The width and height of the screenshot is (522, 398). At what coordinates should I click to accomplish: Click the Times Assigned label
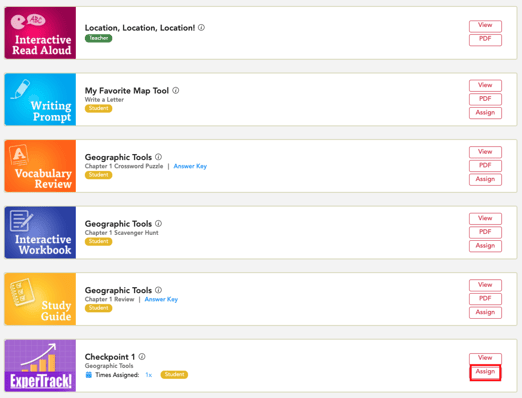coord(117,375)
